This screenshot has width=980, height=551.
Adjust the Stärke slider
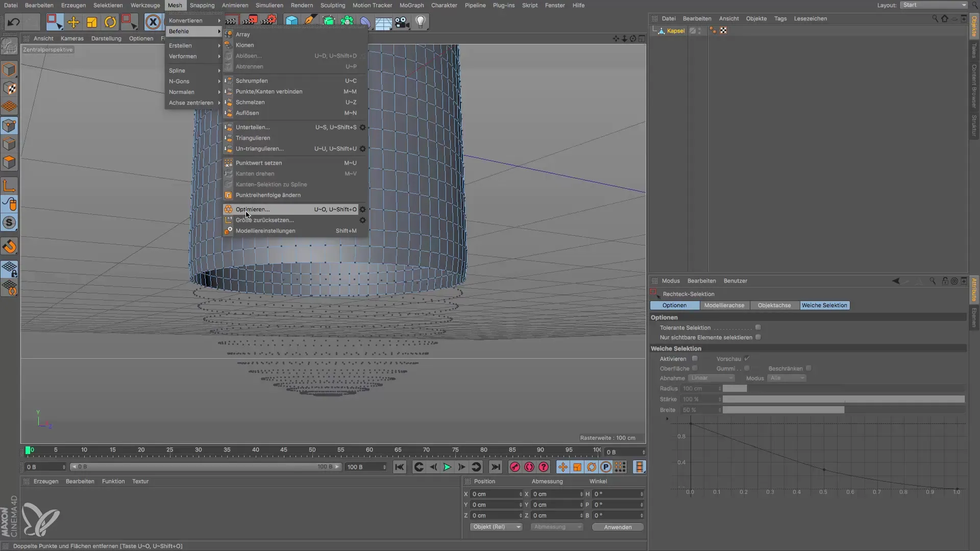coord(843,399)
